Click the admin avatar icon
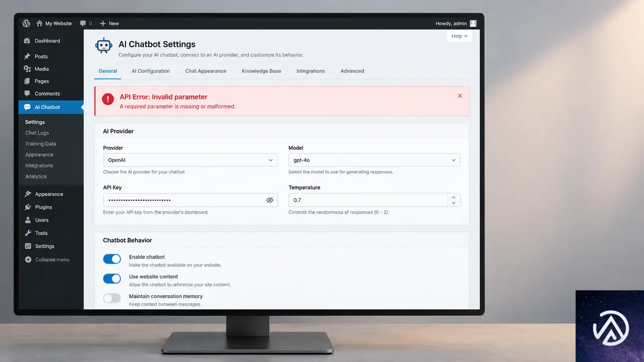Image resolution: width=644 pixels, height=362 pixels. coord(473,23)
